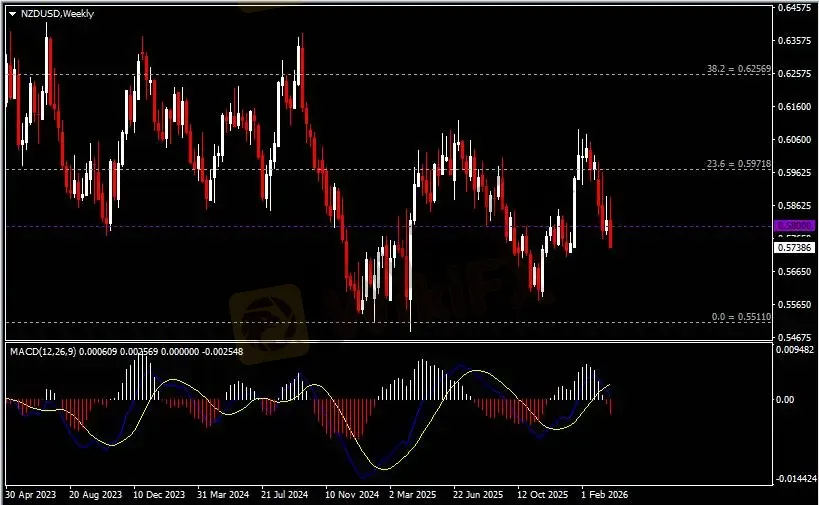Click the 0.0 = 0.55110 Fibonacci label
This screenshot has width=819, height=505.
(740, 316)
